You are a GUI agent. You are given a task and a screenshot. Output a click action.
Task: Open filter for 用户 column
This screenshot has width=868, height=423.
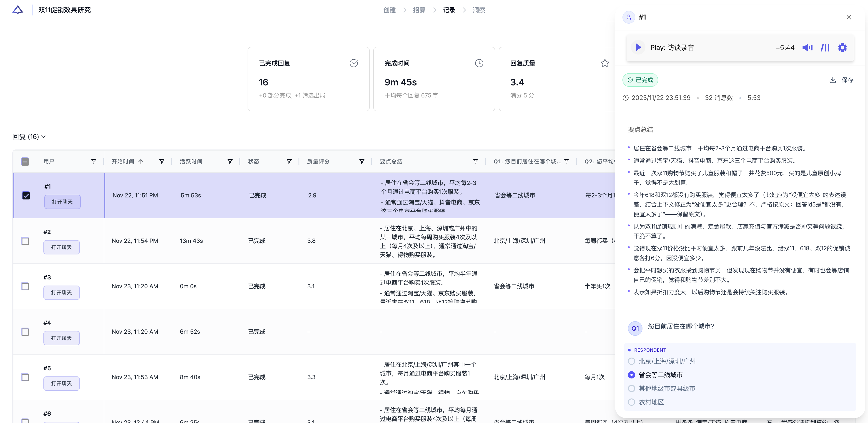(94, 161)
